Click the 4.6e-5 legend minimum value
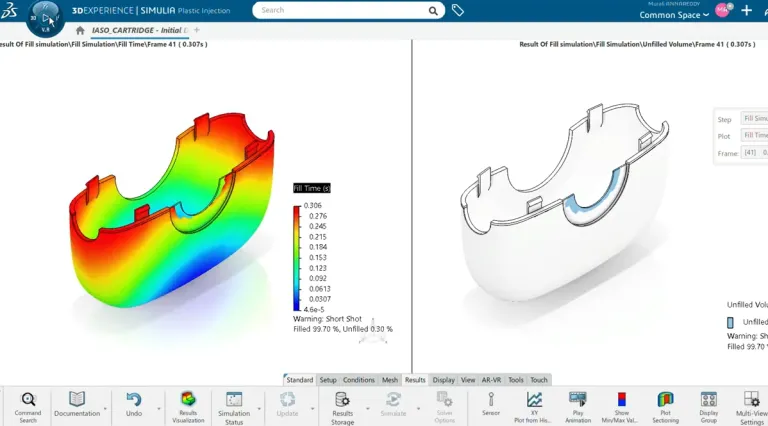 314,309
